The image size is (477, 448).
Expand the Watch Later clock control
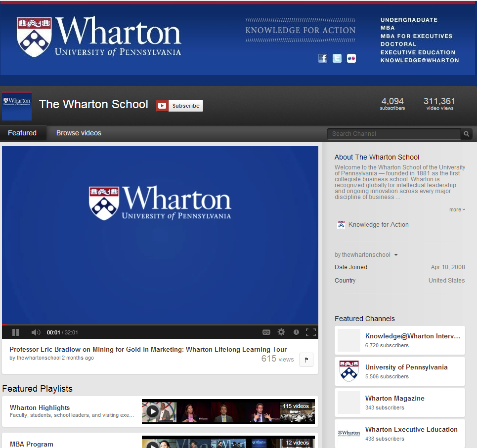[x=296, y=332]
